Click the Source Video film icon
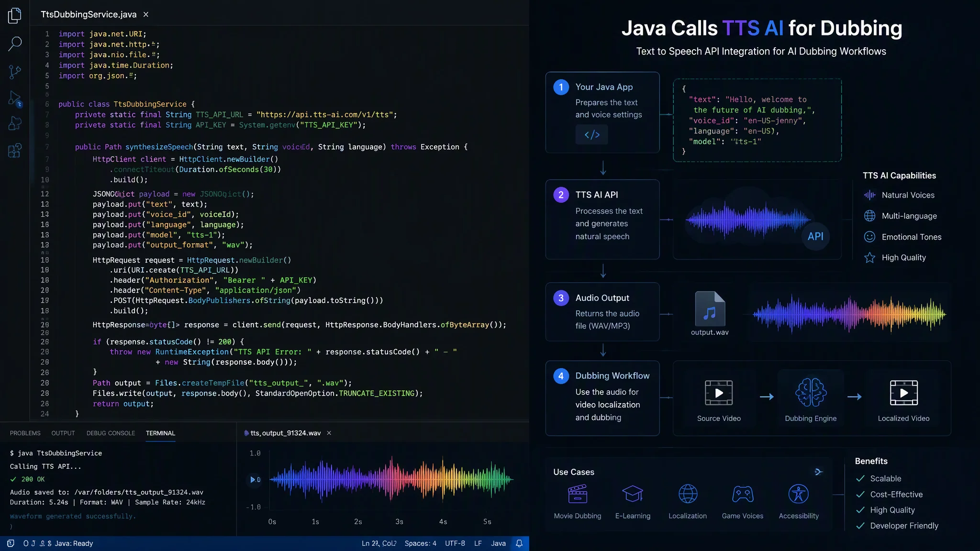This screenshot has width=980, height=551. [719, 393]
